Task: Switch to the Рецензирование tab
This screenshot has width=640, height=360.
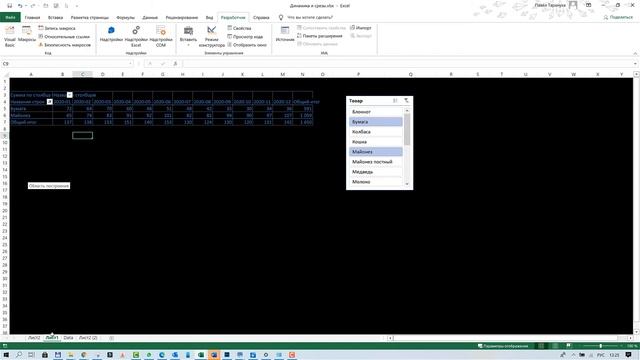Action: pos(182,18)
